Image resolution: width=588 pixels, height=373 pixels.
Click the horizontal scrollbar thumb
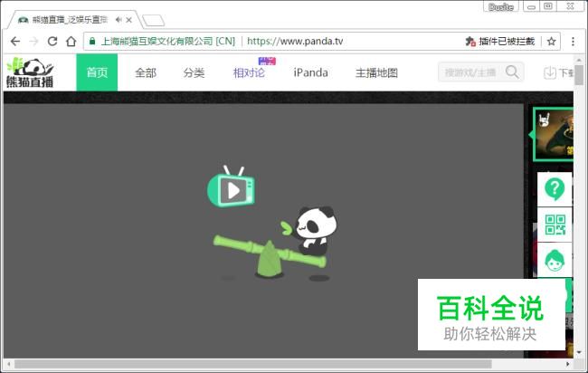click(x=253, y=364)
